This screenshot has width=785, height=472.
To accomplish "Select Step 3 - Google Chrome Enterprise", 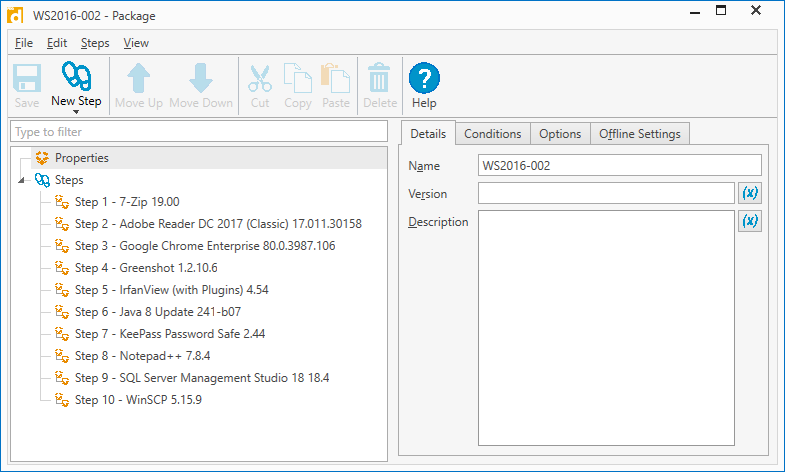I will tap(205, 246).
